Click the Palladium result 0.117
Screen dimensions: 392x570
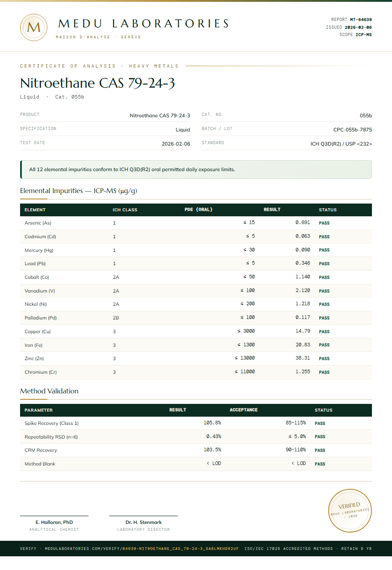pos(303,318)
